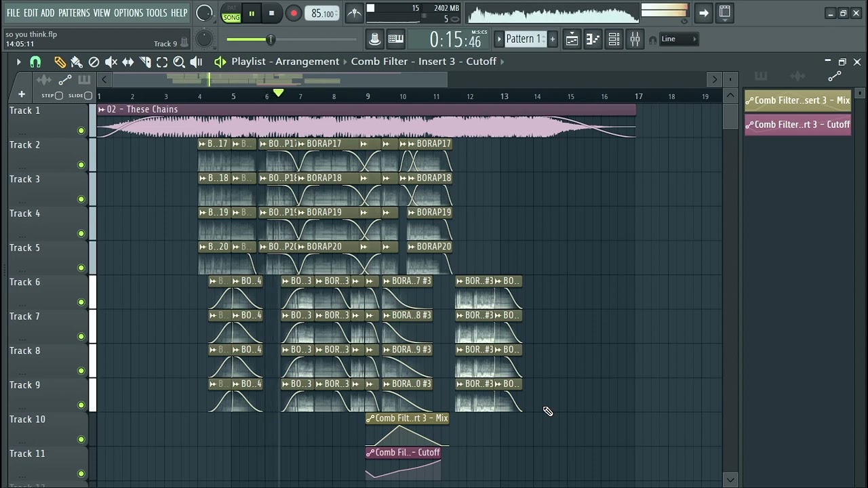
Task: Add a new track with plus icon
Action: (x=22, y=95)
